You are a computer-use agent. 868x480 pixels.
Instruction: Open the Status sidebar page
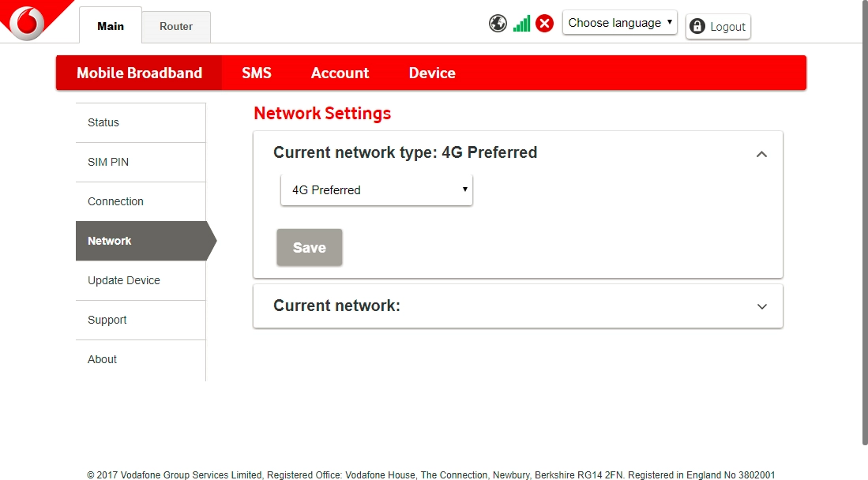(x=103, y=122)
